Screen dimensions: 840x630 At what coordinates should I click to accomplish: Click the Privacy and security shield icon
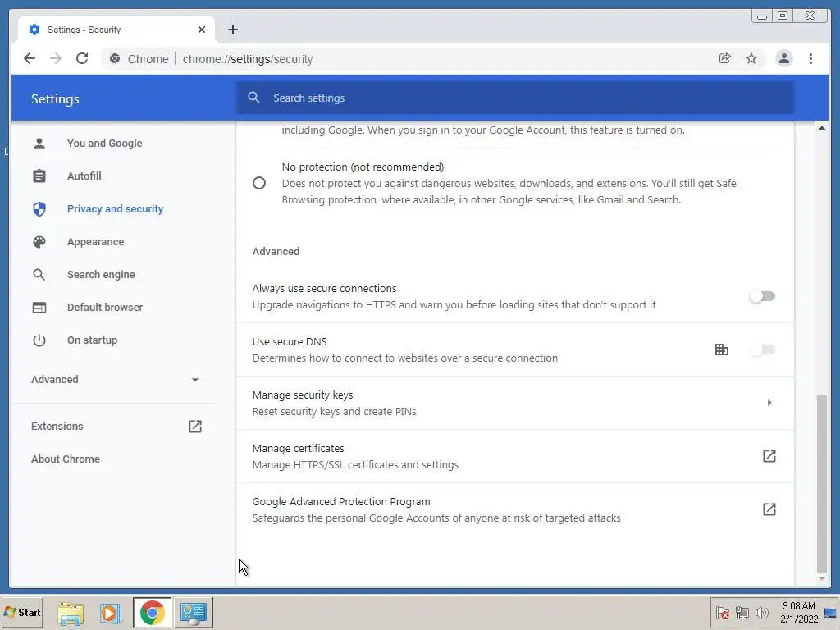click(x=39, y=209)
